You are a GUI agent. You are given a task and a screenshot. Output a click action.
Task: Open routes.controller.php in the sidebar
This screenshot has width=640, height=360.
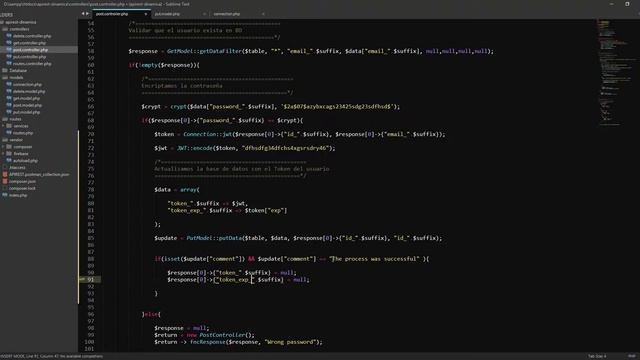32,64
